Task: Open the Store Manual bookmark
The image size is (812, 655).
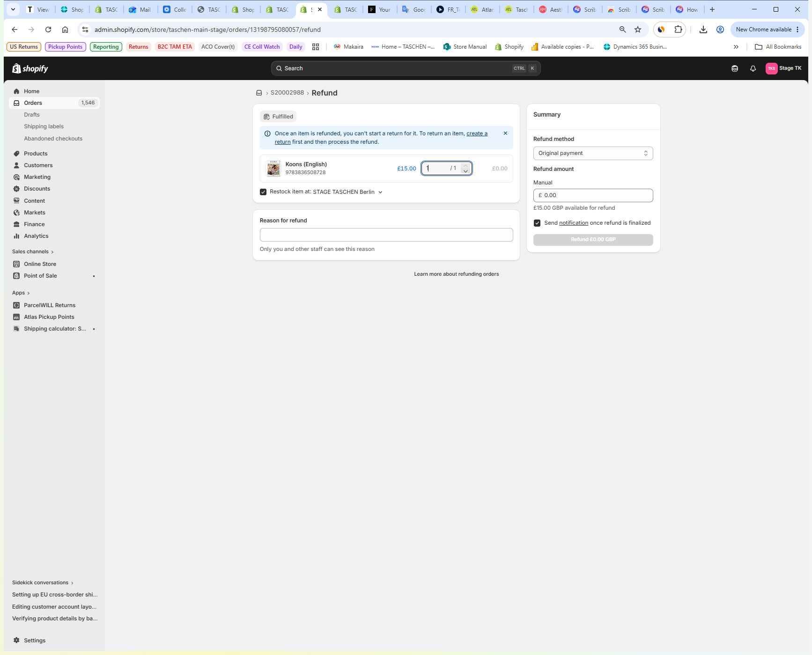Action: (x=465, y=47)
